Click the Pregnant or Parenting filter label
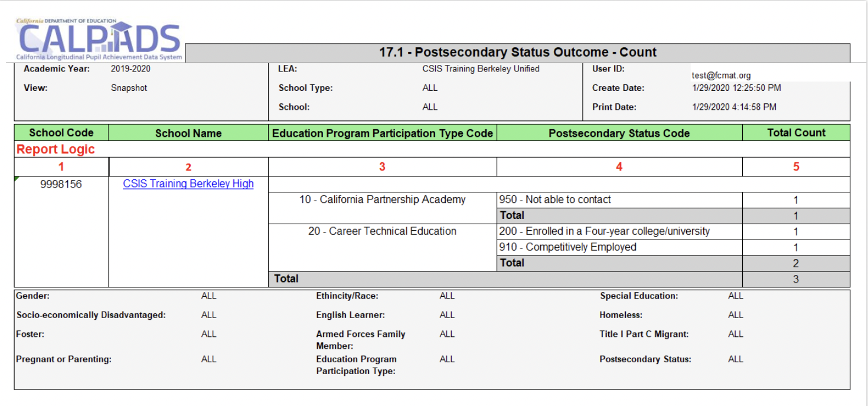The width and height of the screenshot is (868, 406). [x=64, y=359]
